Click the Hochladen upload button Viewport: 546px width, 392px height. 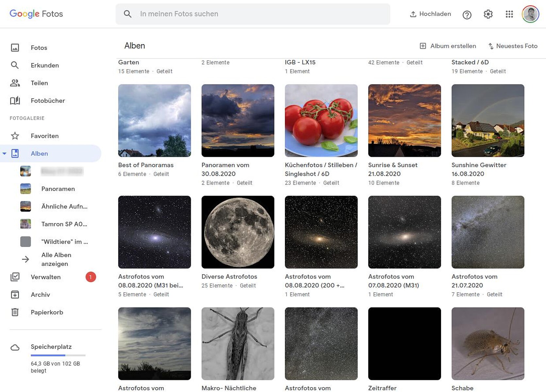430,14
